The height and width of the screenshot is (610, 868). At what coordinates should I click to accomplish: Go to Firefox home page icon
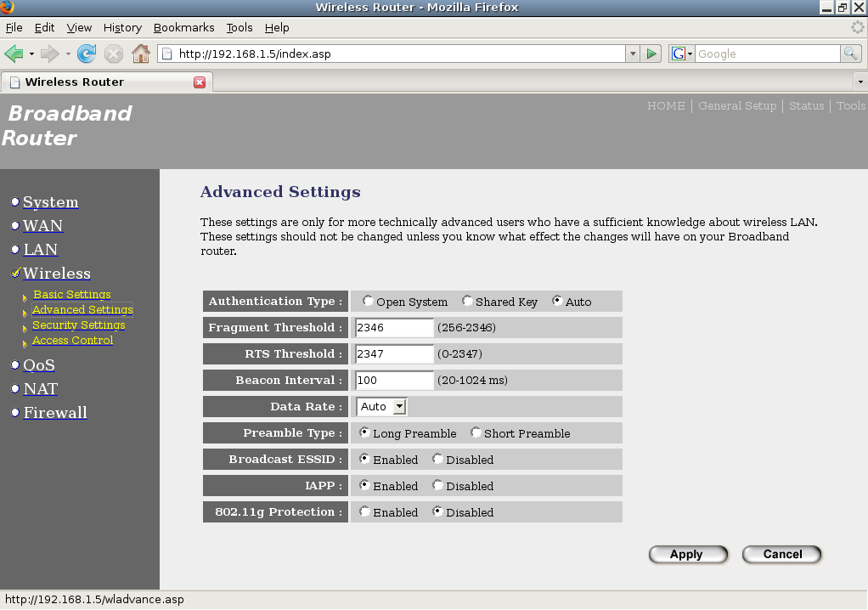click(141, 54)
